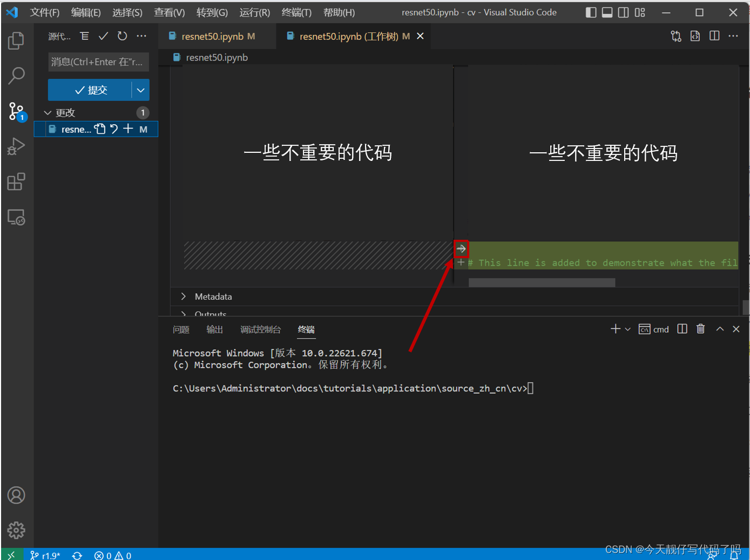Switch to the first resnet50.ipynb tab

[x=218, y=36]
